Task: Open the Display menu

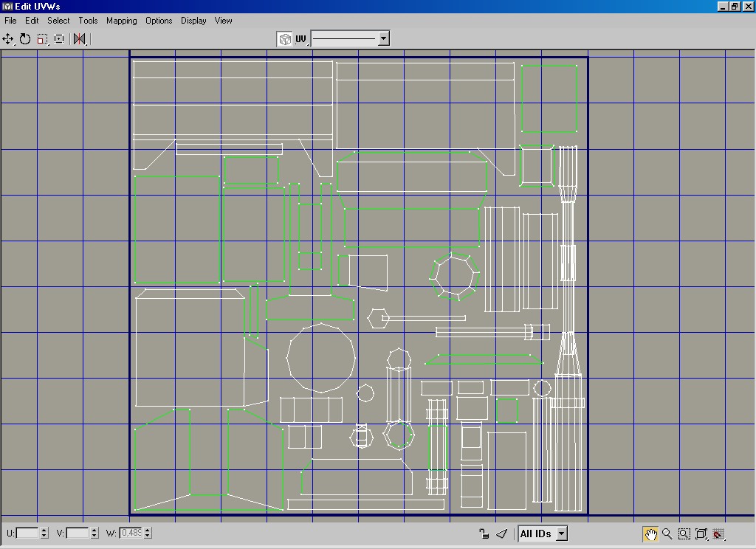Action: pos(193,21)
